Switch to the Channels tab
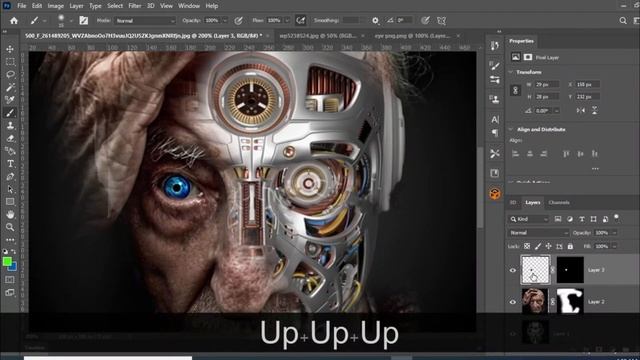 559,202
